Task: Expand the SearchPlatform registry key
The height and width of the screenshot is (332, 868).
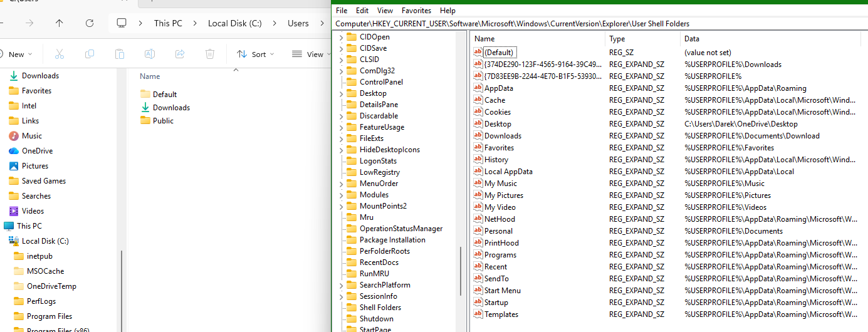Action: (342, 285)
